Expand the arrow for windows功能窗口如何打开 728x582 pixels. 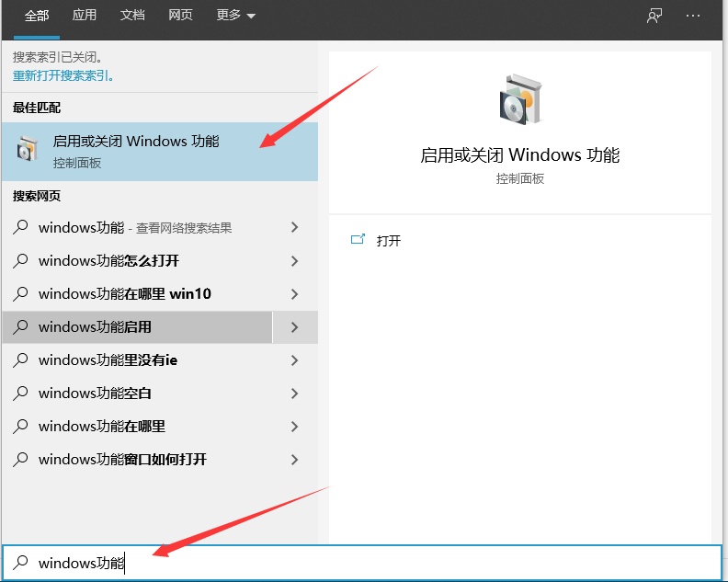tap(294, 460)
